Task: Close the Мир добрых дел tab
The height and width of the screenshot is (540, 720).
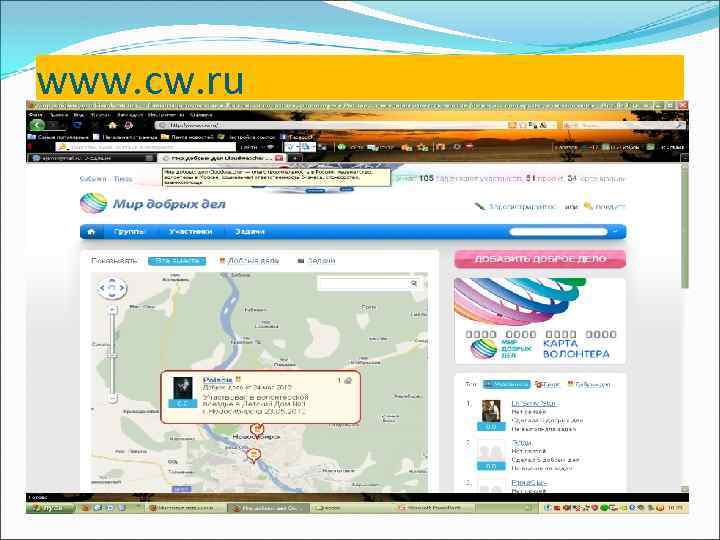Action: pyautogui.click(x=280, y=158)
